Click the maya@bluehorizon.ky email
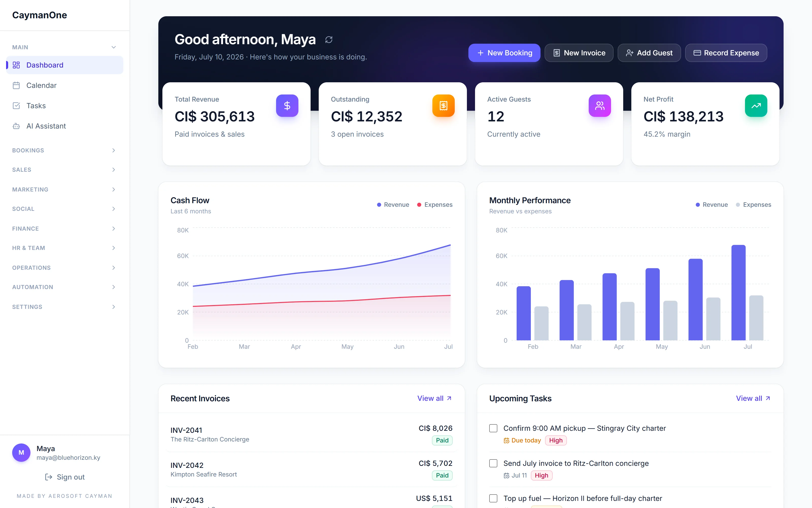This screenshot has height=508, width=812. click(69, 458)
